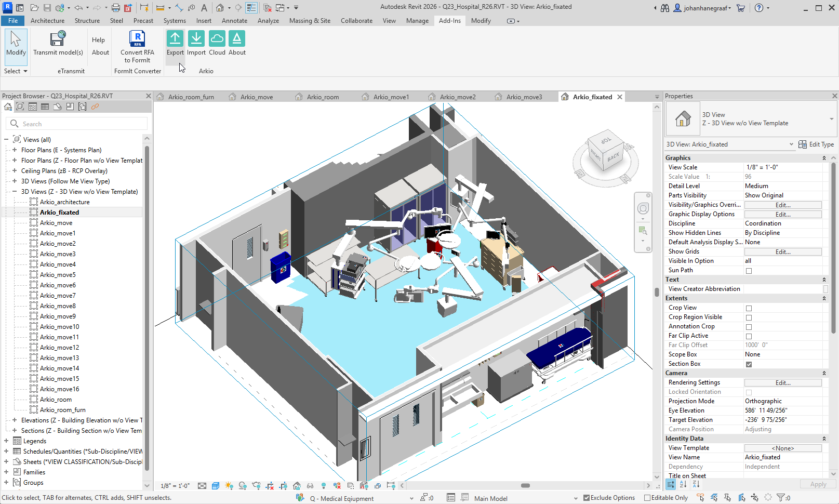The image size is (839, 504).
Task: Click the Help question mark icon
Action: [759, 8]
